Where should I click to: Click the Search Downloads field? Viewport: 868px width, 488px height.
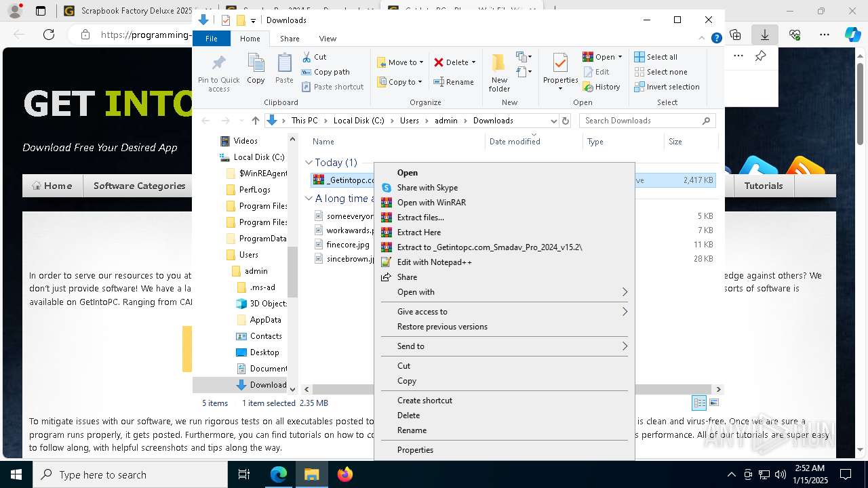(x=647, y=121)
